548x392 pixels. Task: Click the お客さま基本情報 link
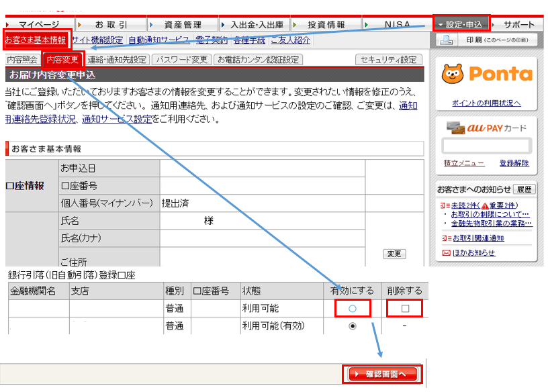point(36,40)
